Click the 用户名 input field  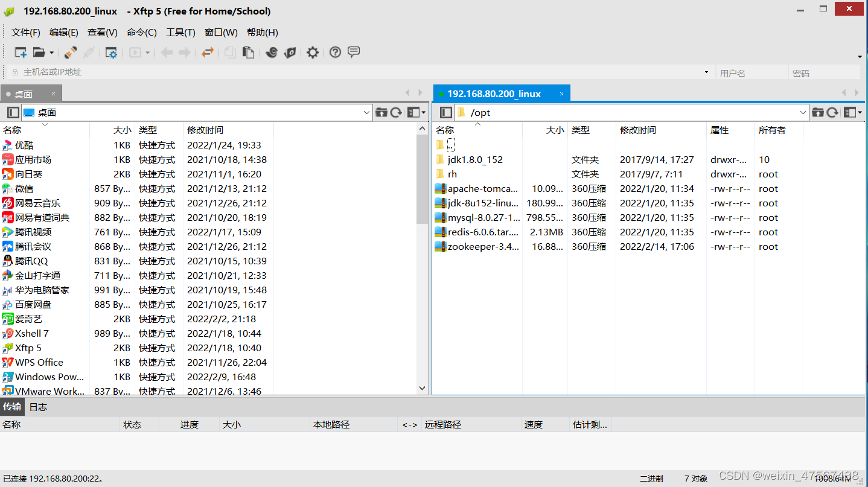pyautogui.click(x=751, y=73)
